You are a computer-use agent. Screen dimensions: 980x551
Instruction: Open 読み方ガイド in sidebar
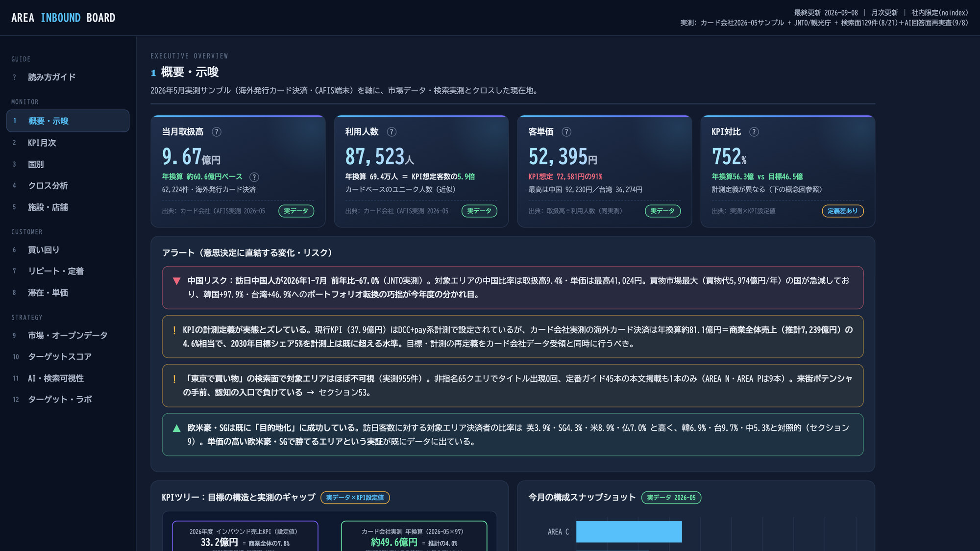(x=68, y=77)
